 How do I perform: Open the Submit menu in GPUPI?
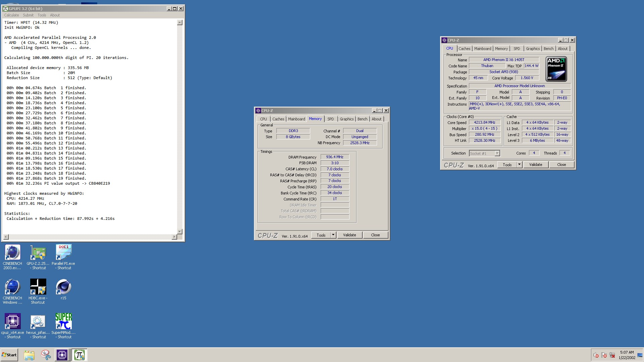click(28, 15)
